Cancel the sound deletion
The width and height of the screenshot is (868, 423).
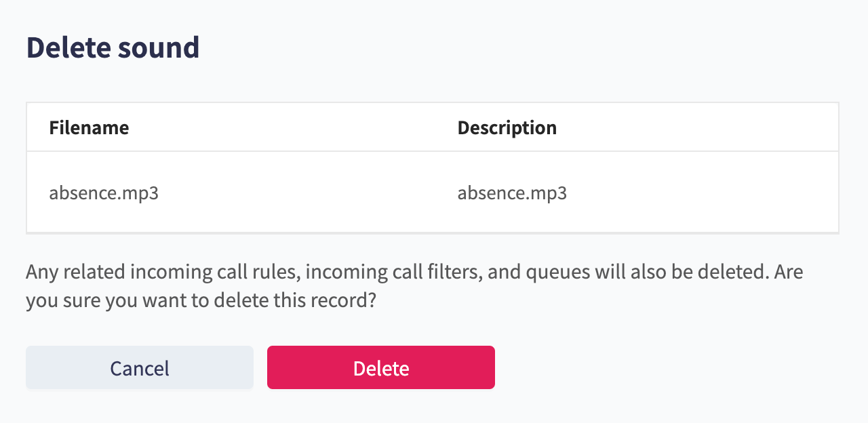pyautogui.click(x=140, y=367)
